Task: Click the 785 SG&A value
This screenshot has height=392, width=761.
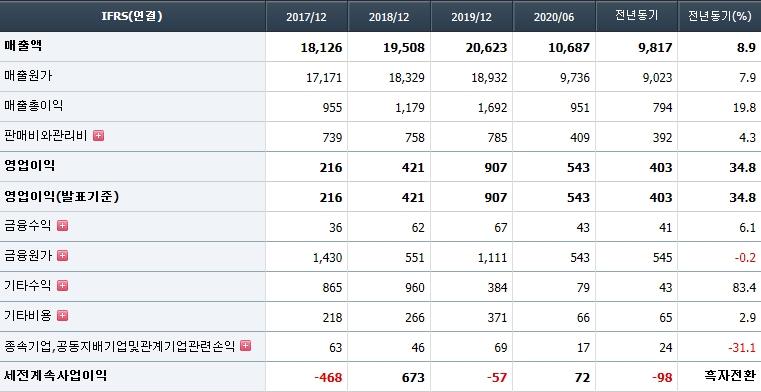Action: pos(497,138)
